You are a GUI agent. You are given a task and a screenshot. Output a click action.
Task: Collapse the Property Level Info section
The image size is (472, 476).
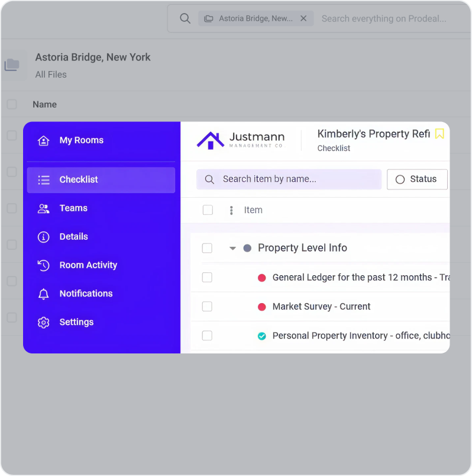232,249
